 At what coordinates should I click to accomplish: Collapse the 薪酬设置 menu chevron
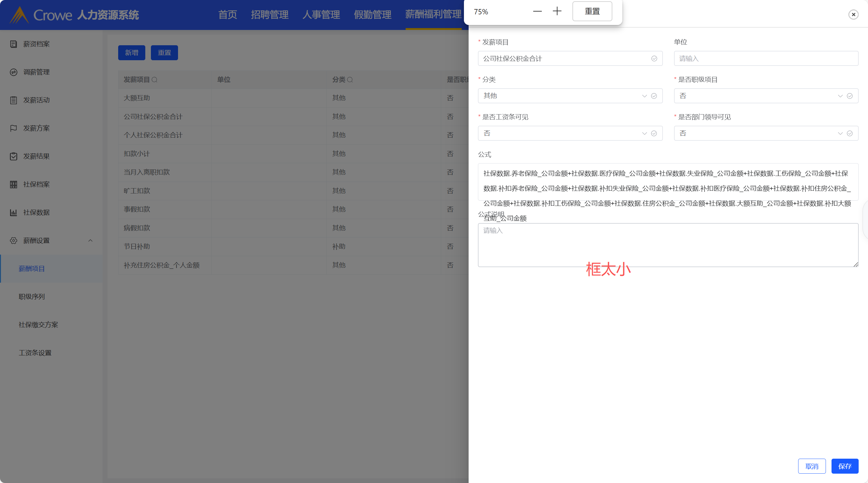(x=90, y=241)
